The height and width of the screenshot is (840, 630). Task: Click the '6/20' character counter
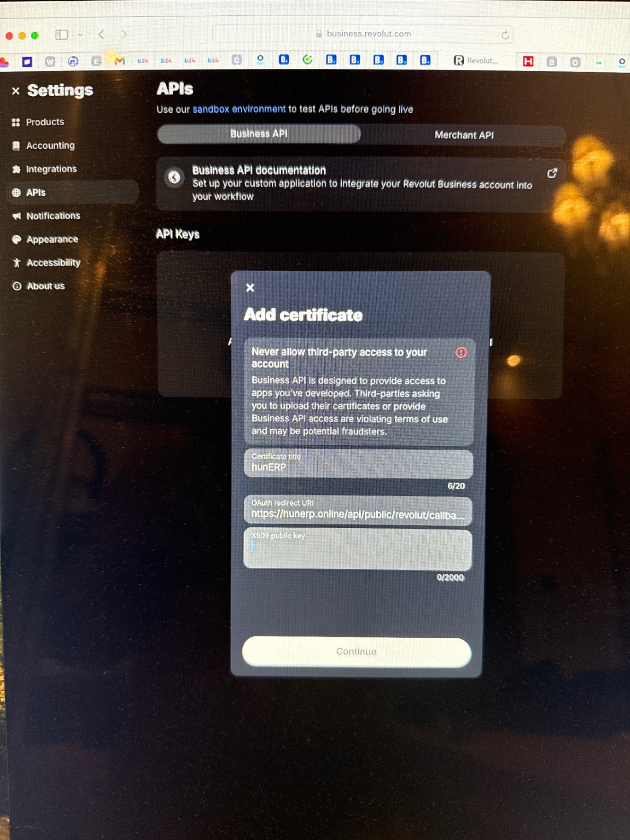click(456, 486)
